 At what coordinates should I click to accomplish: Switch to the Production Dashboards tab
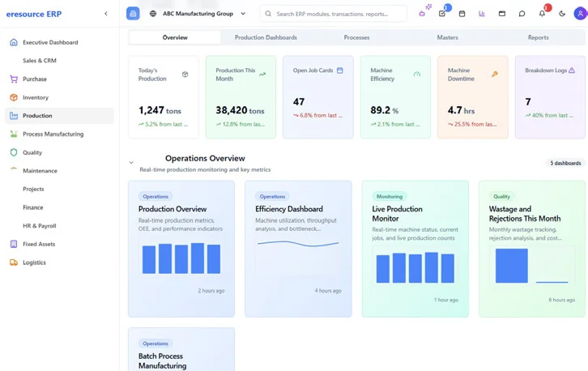pos(266,37)
